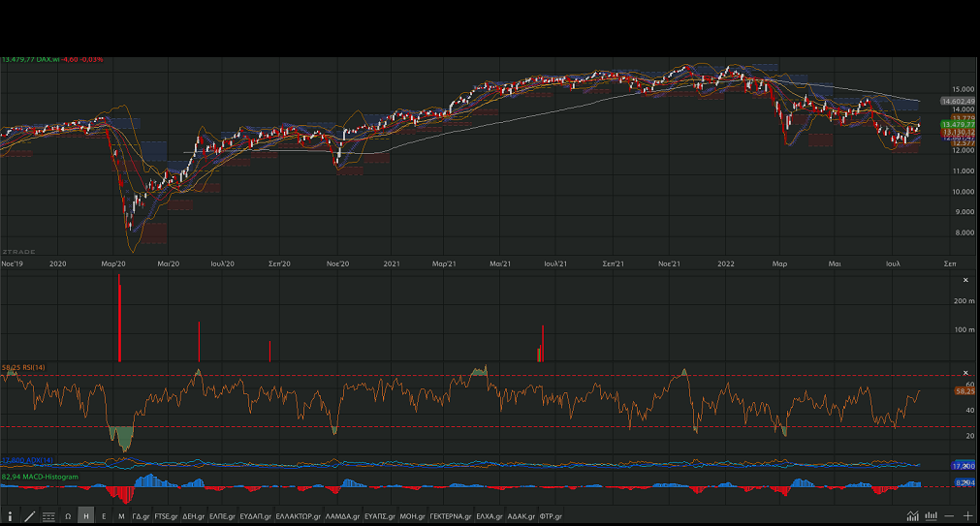Select the weekly E timeframe
The width and height of the screenshot is (980, 526).
[x=104, y=516]
